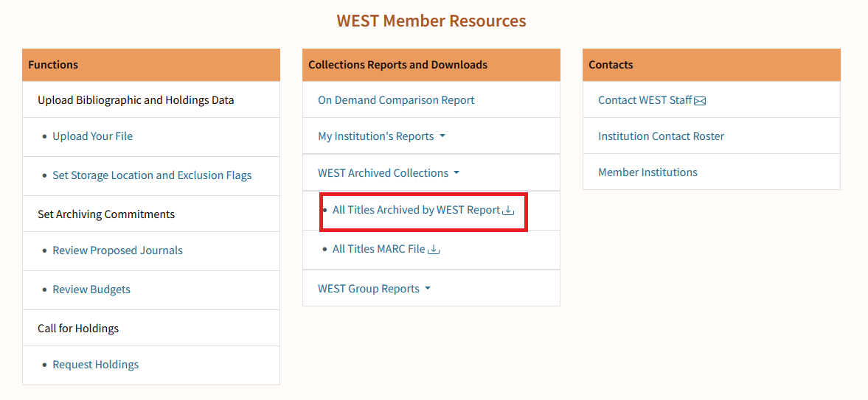The image size is (868, 400).
Task: Click download icon after All Titles MARC File
Action: pos(434,250)
